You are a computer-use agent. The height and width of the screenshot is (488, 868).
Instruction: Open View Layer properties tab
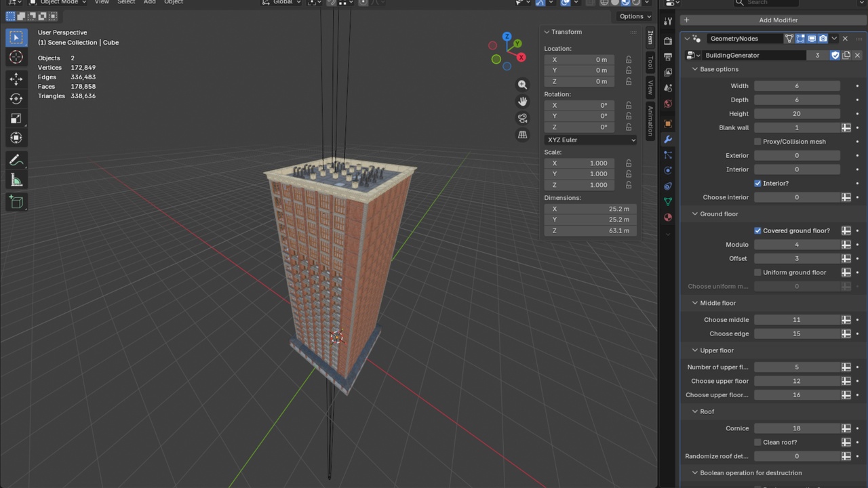pos(668,73)
